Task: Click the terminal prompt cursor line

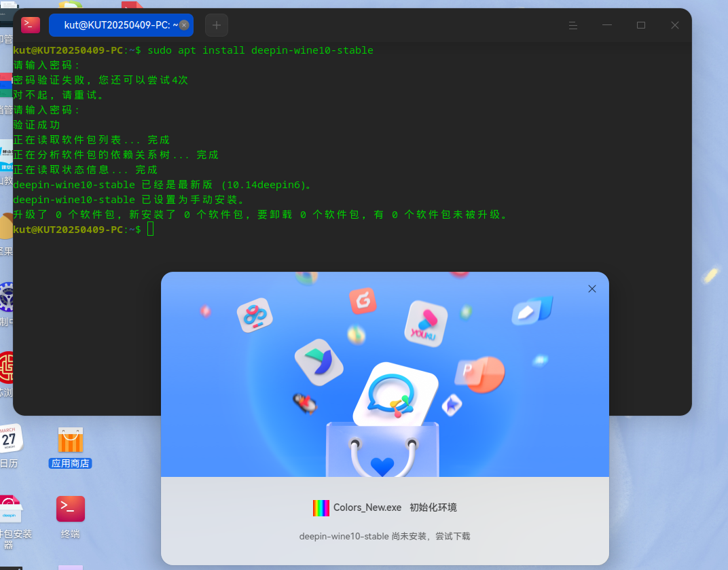Action: 84,230
